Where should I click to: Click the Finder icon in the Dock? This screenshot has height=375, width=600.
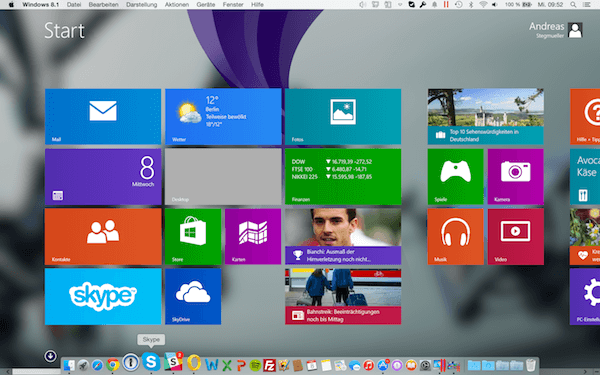pos(69,365)
